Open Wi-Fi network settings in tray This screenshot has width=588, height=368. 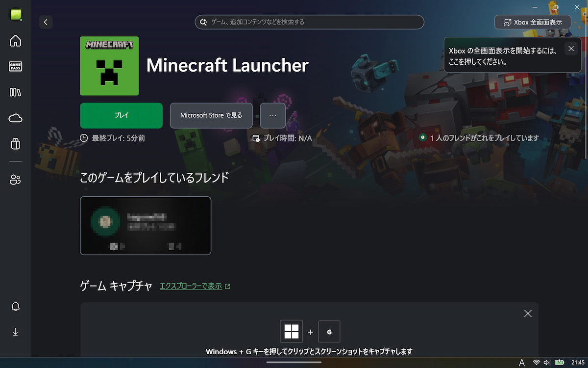tap(537, 362)
